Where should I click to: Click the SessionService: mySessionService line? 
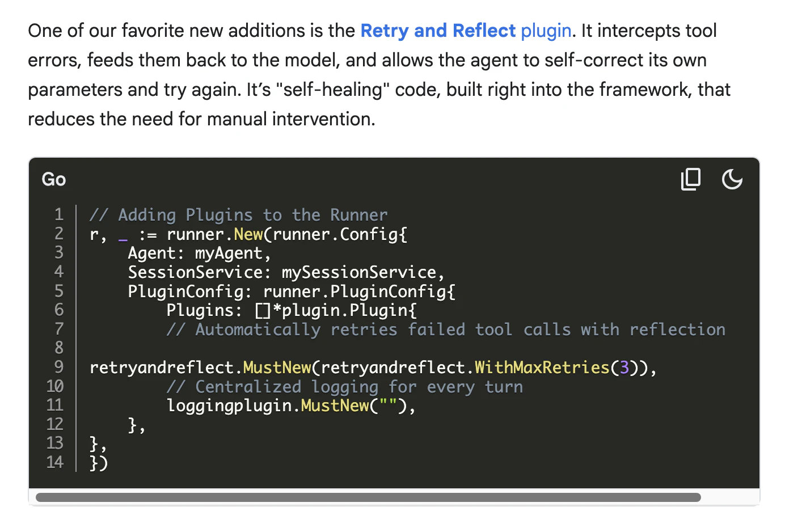pyautogui.click(x=286, y=272)
